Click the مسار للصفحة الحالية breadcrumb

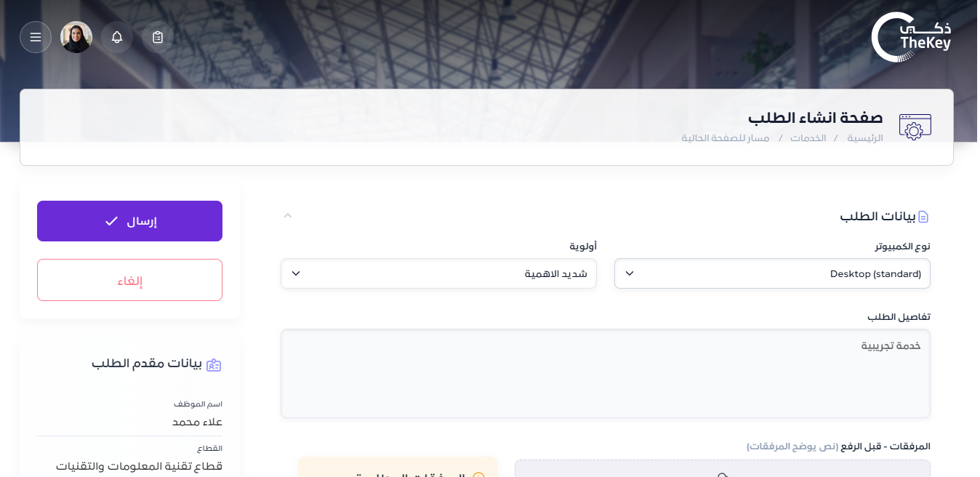tap(726, 138)
